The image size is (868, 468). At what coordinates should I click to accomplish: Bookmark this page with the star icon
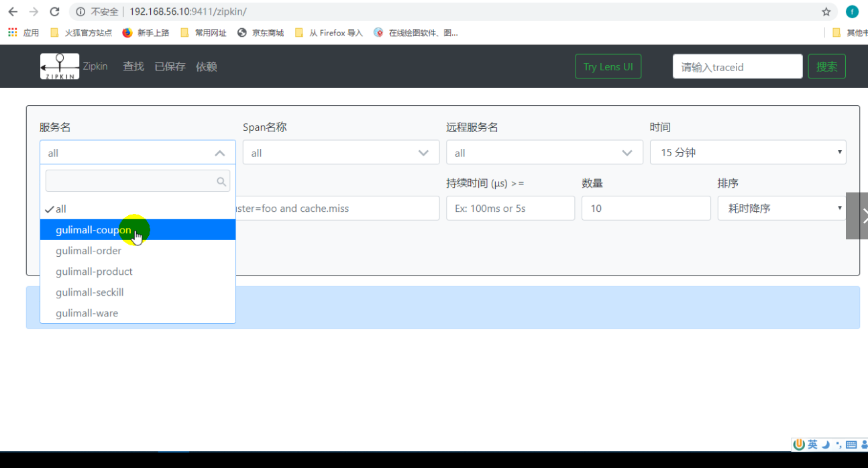coord(826,11)
